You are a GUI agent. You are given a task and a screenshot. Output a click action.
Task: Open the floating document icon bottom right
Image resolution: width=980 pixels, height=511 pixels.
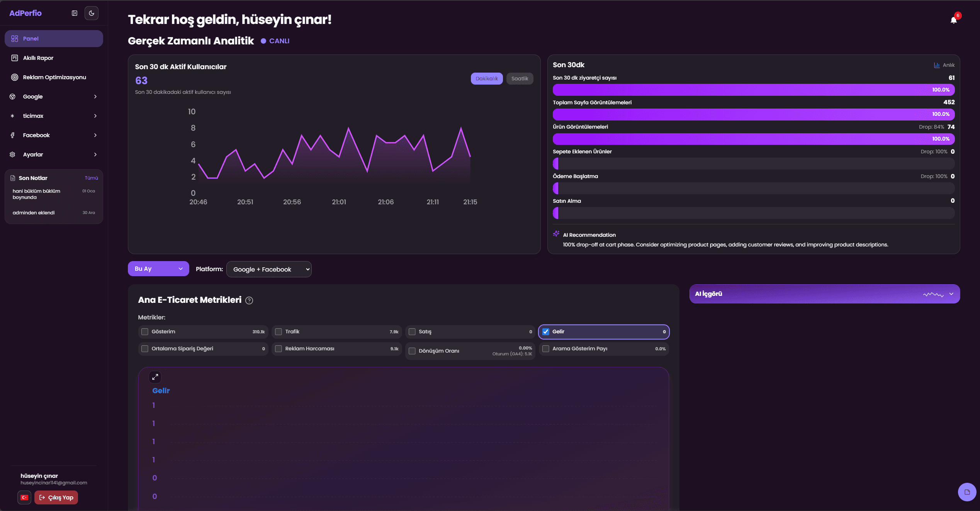click(967, 492)
